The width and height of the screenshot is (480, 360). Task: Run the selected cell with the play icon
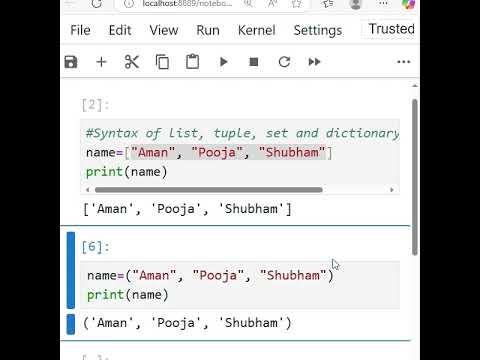[x=224, y=62]
